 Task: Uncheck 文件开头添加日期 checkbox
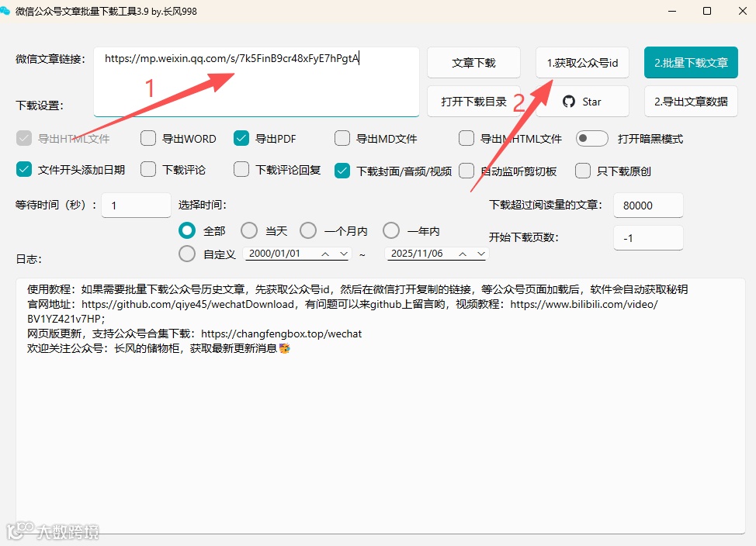pyautogui.click(x=23, y=170)
